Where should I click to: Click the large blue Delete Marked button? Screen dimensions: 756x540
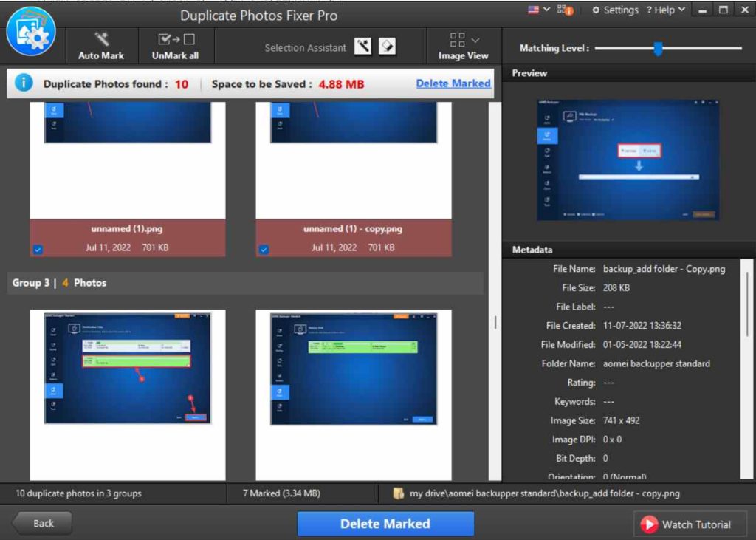point(385,524)
